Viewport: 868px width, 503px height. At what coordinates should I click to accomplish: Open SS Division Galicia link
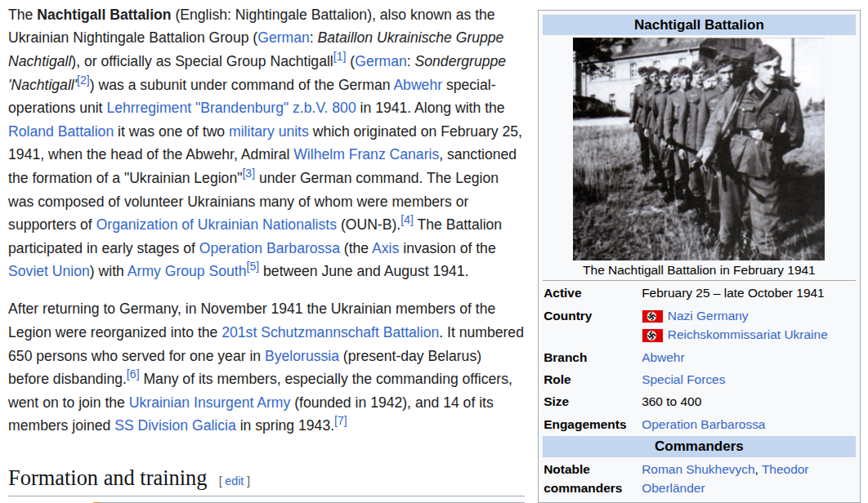(175, 425)
